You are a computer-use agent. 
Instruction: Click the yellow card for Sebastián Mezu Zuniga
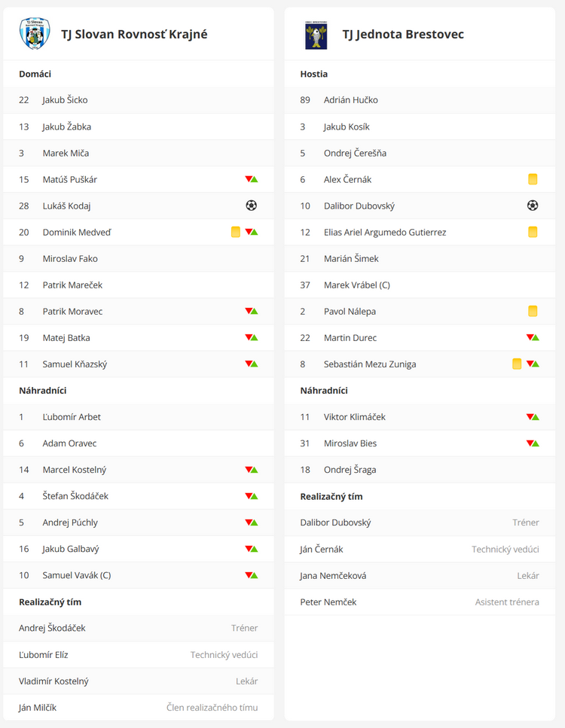point(517,364)
